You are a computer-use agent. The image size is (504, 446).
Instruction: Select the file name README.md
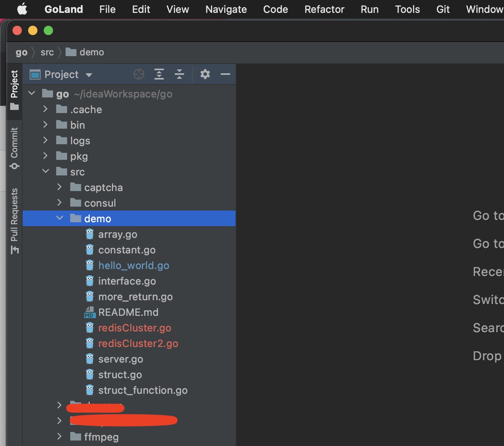point(128,312)
